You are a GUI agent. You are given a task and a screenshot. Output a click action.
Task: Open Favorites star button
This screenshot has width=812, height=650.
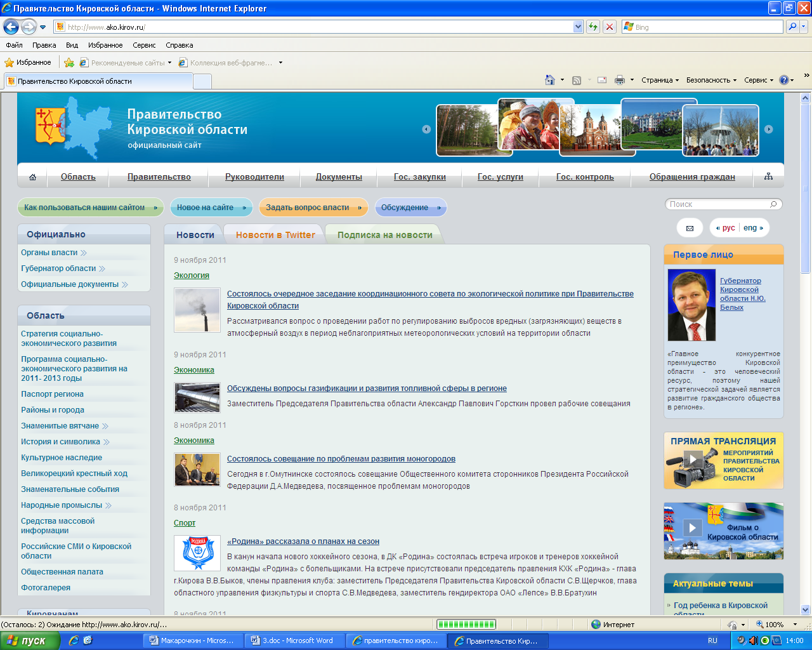(x=28, y=62)
